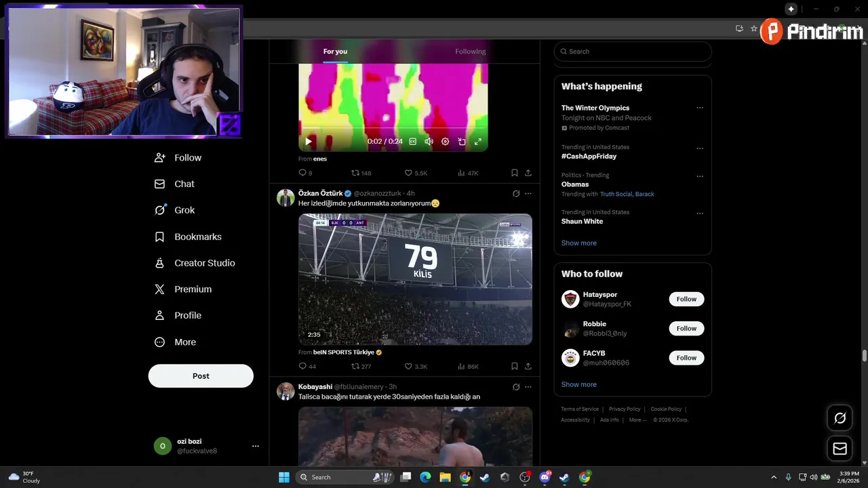Like Özkan Öztürk's post with 3.3K
This screenshot has height=488, width=868.
pyautogui.click(x=416, y=366)
